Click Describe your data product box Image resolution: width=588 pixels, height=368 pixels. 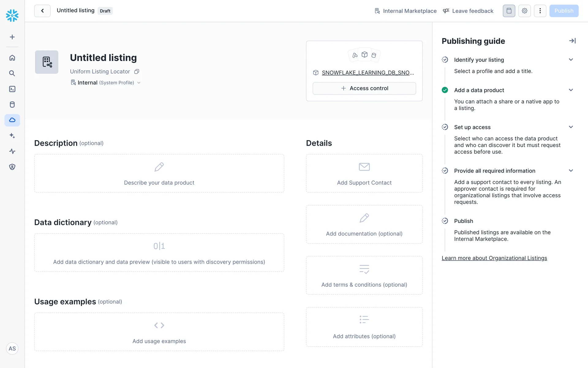click(x=159, y=173)
